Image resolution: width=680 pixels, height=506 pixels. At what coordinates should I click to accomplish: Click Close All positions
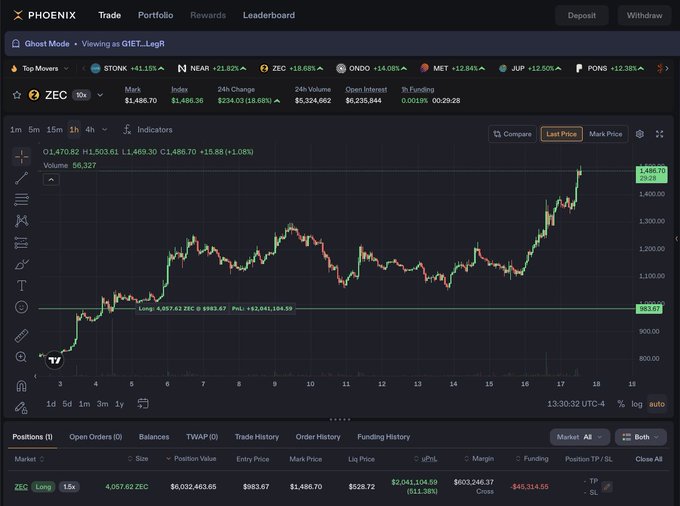point(649,459)
